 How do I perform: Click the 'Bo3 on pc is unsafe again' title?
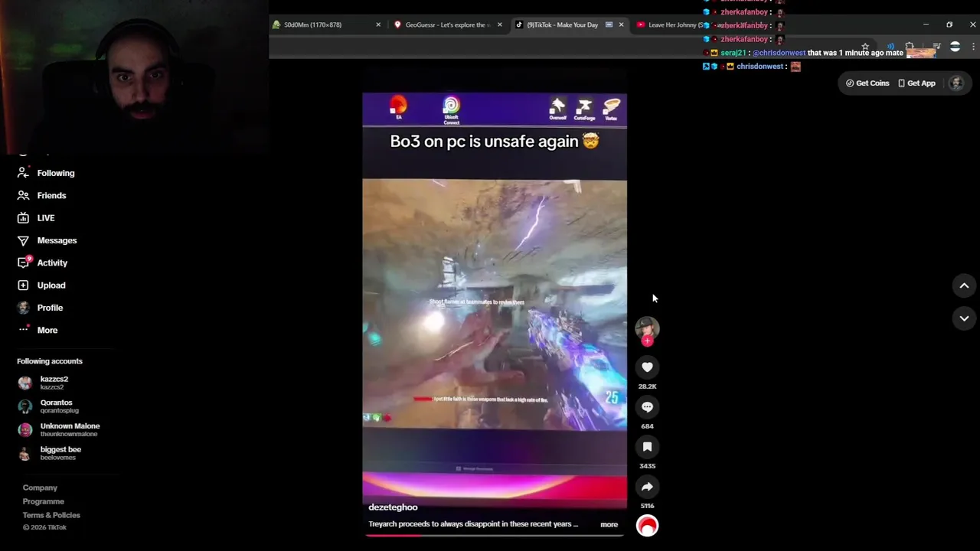coord(494,142)
